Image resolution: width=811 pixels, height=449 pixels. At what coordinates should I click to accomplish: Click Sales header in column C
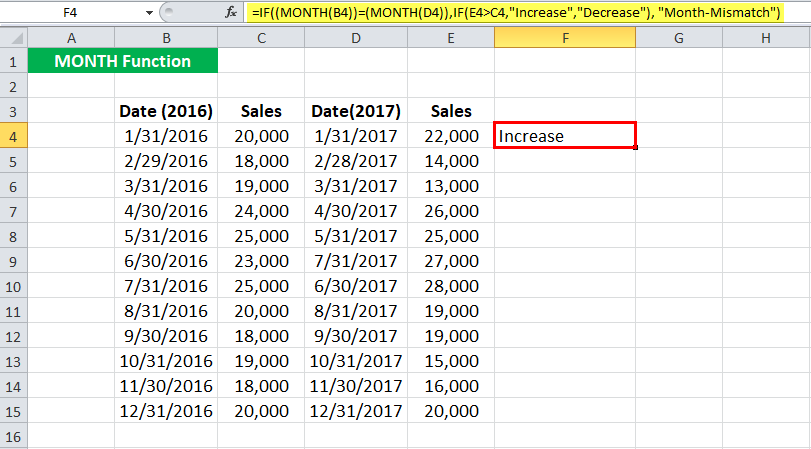pos(261,111)
